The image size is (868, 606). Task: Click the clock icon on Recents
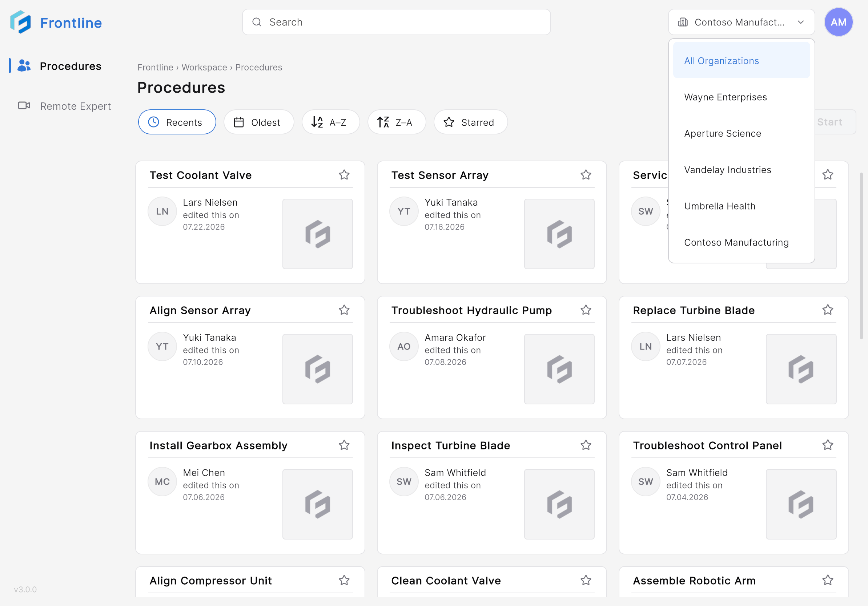pyautogui.click(x=153, y=122)
